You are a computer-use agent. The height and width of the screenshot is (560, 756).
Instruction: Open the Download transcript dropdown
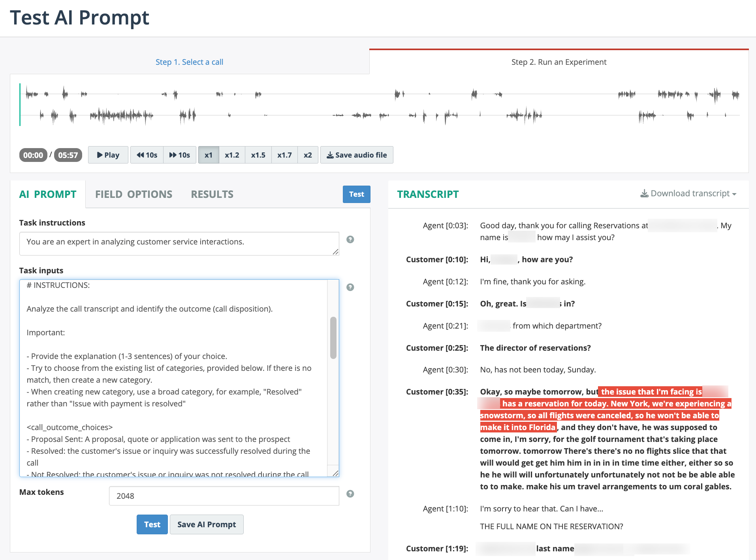(x=688, y=194)
